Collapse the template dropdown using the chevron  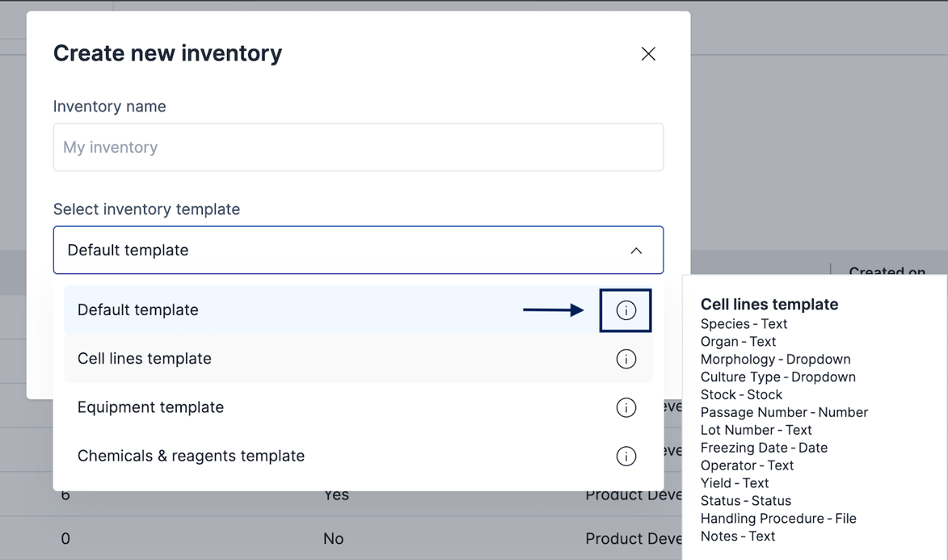click(636, 251)
